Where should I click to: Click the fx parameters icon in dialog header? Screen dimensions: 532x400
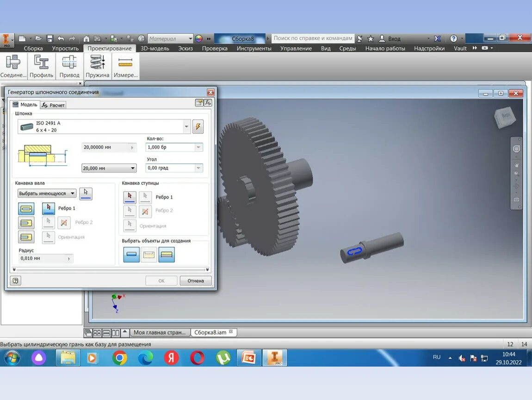pyautogui.click(x=208, y=102)
